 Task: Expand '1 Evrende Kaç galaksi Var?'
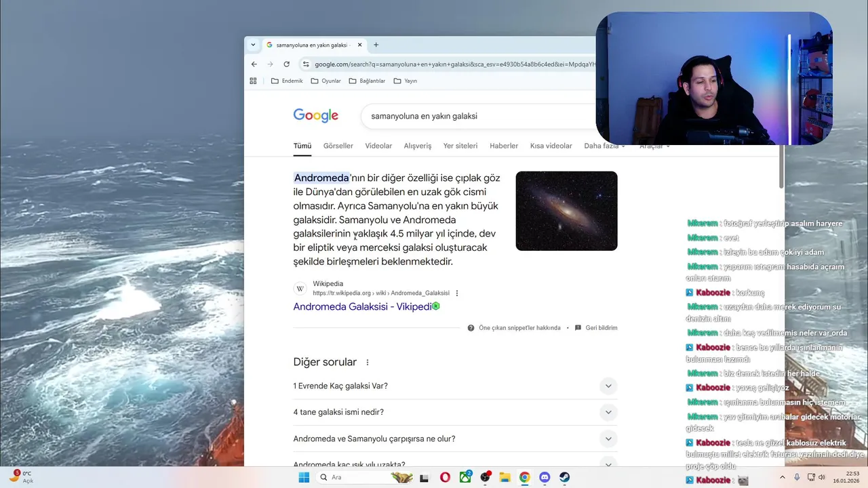pyautogui.click(x=455, y=386)
